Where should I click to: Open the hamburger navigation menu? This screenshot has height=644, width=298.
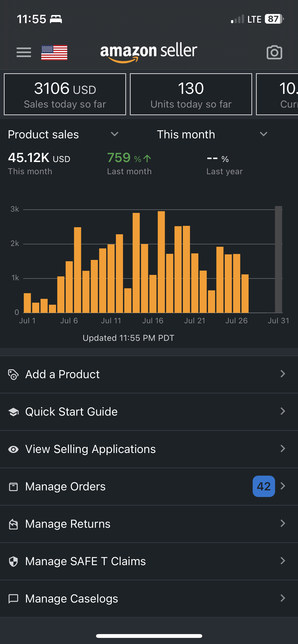[24, 52]
